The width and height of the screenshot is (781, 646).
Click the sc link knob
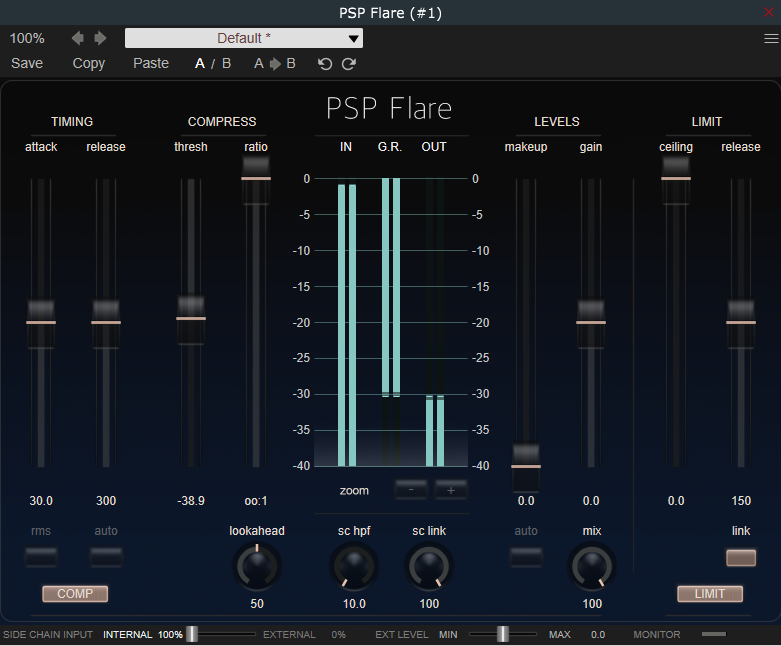[x=429, y=567]
